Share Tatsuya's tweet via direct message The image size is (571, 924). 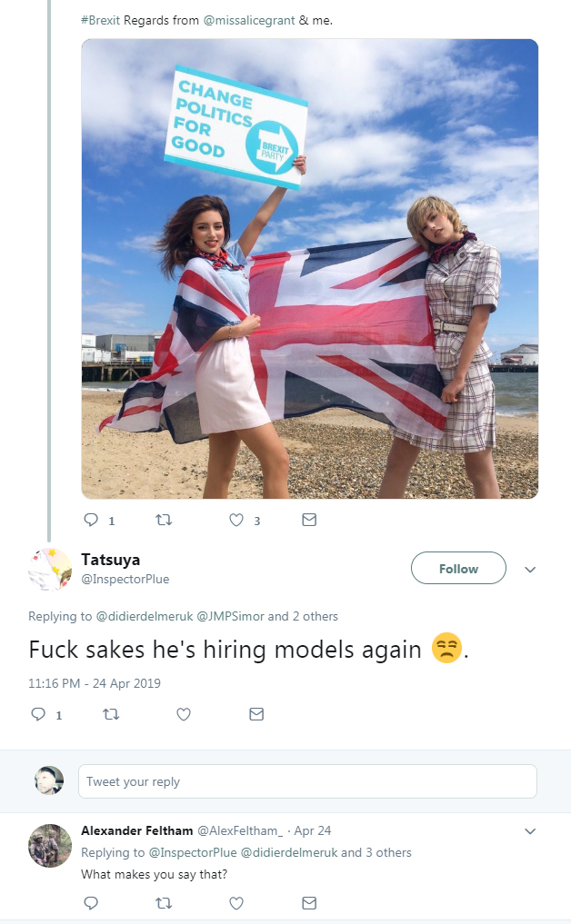pyautogui.click(x=256, y=715)
